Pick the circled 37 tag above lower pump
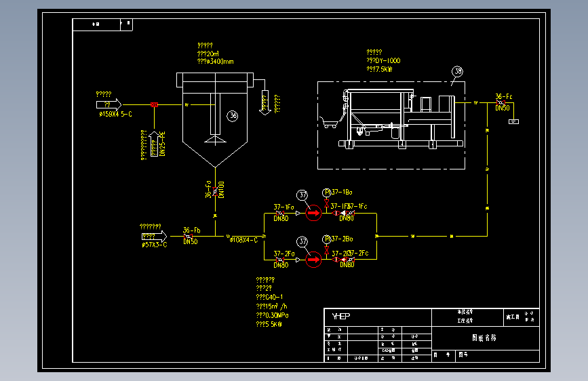The width and height of the screenshot is (588, 381). click(x=302, y=241)
